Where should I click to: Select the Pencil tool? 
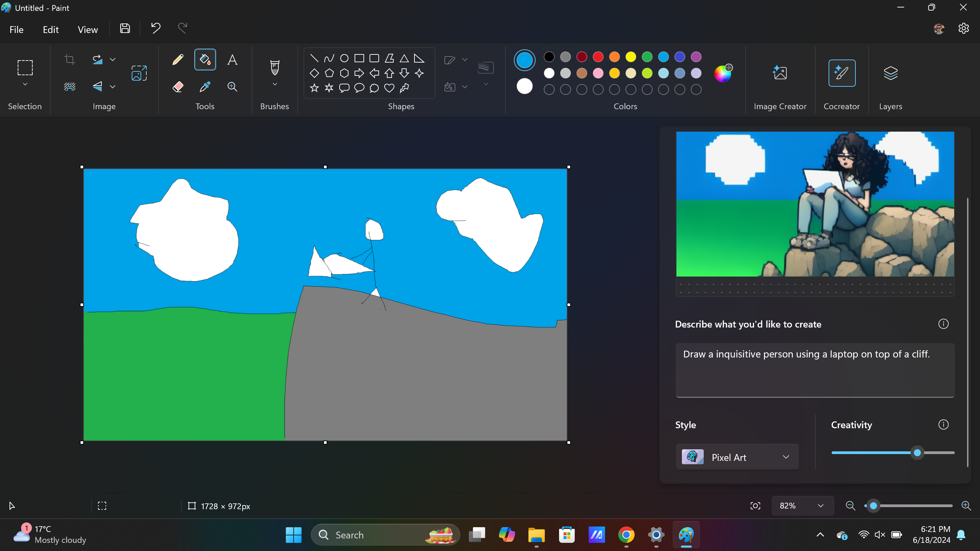point(178,60)
